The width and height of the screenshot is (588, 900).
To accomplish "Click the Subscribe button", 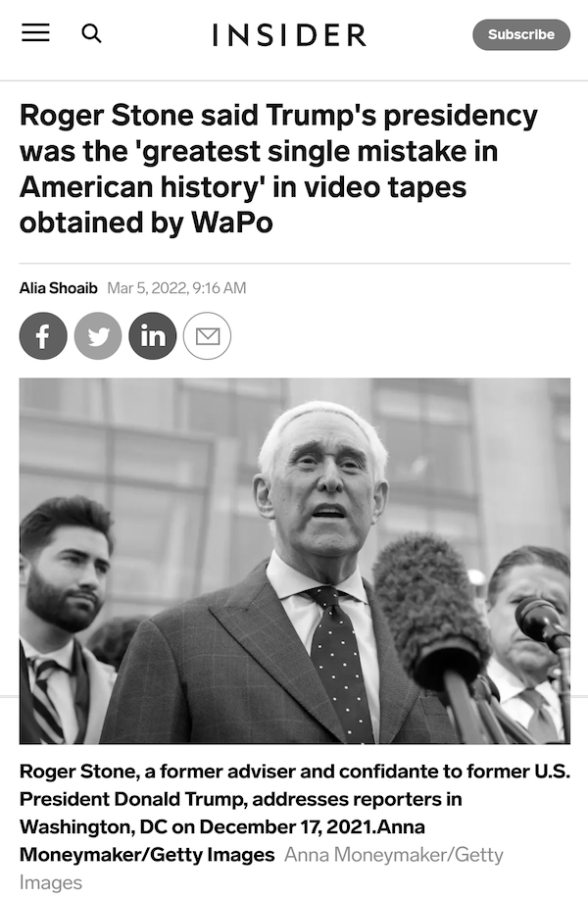I will (521, 34).
